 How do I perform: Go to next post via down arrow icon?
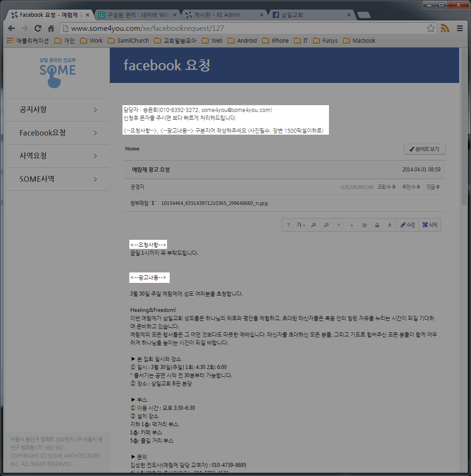(352, 224)
